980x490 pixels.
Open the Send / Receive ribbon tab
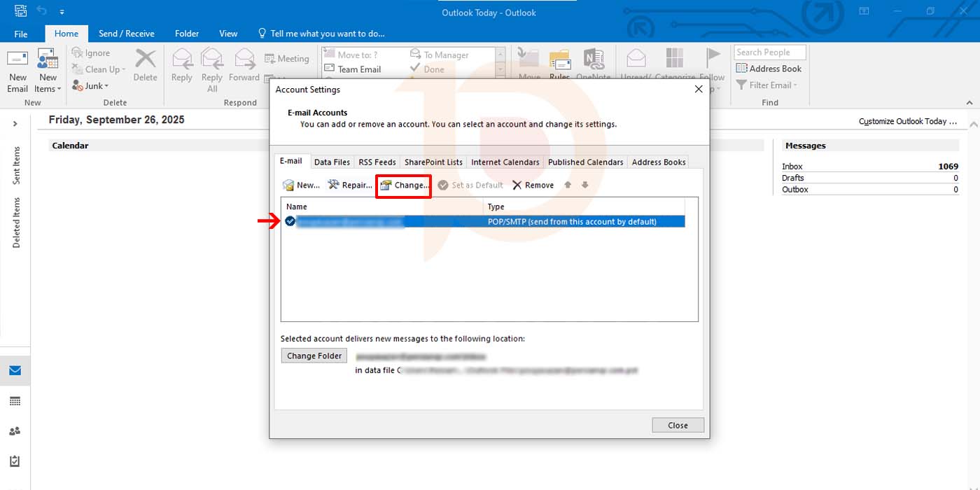[126, 34]
